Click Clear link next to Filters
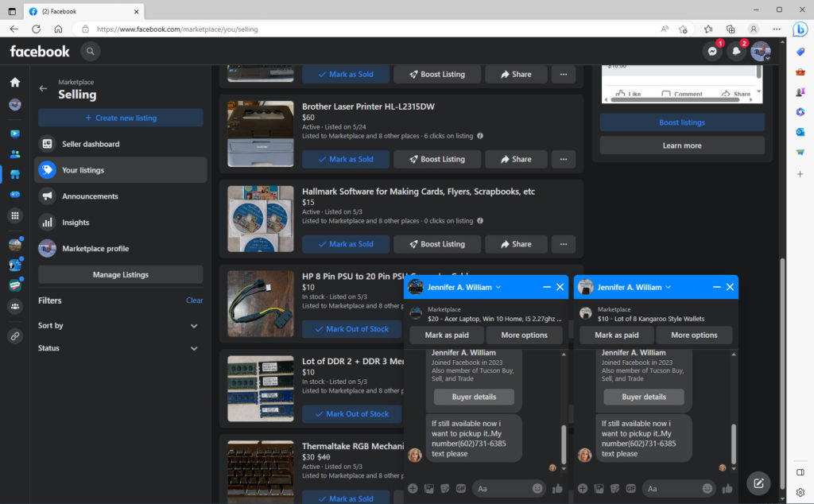 click(x=194, y=300)
